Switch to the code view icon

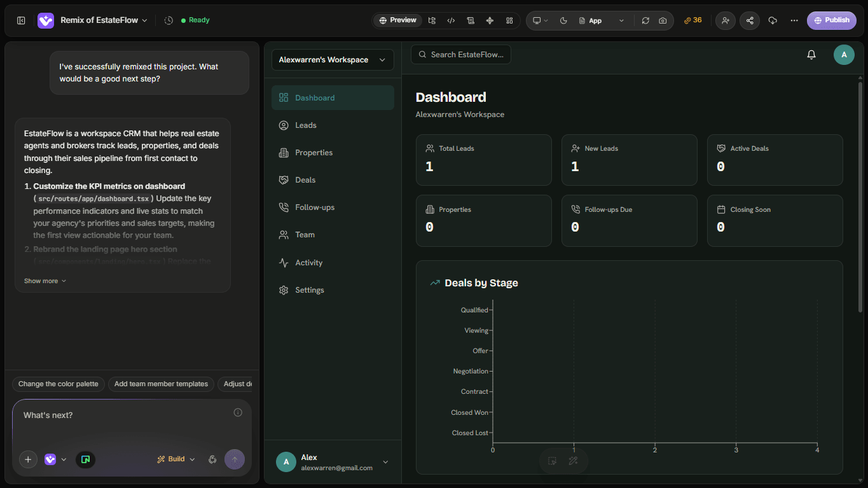coord(451,20)
